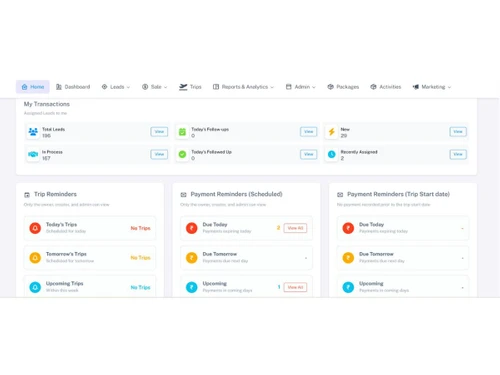
Task: Click the No Trips label for Today's Trips
Action: pos(140,228)
